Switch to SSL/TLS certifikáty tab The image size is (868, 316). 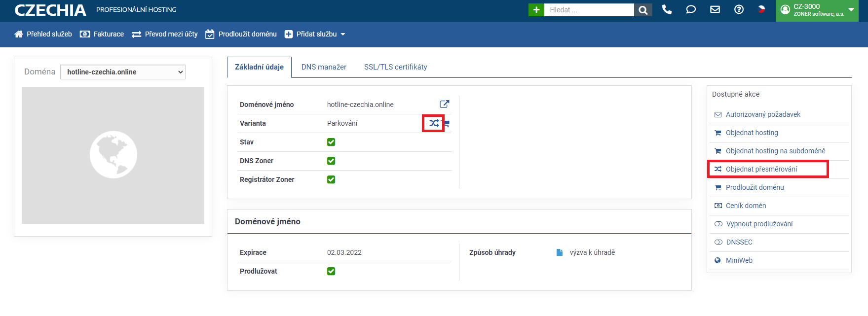[x=395, y=67]
